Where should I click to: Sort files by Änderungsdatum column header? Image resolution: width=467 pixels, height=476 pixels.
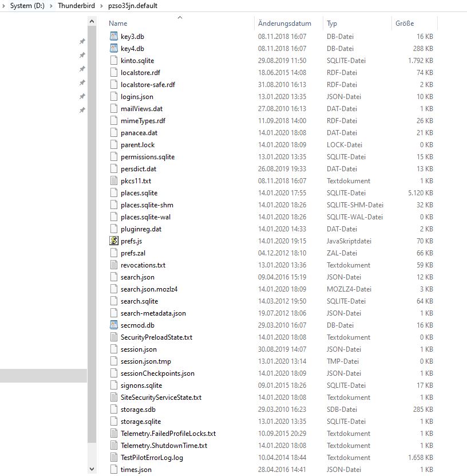click(x=284, y=23)
